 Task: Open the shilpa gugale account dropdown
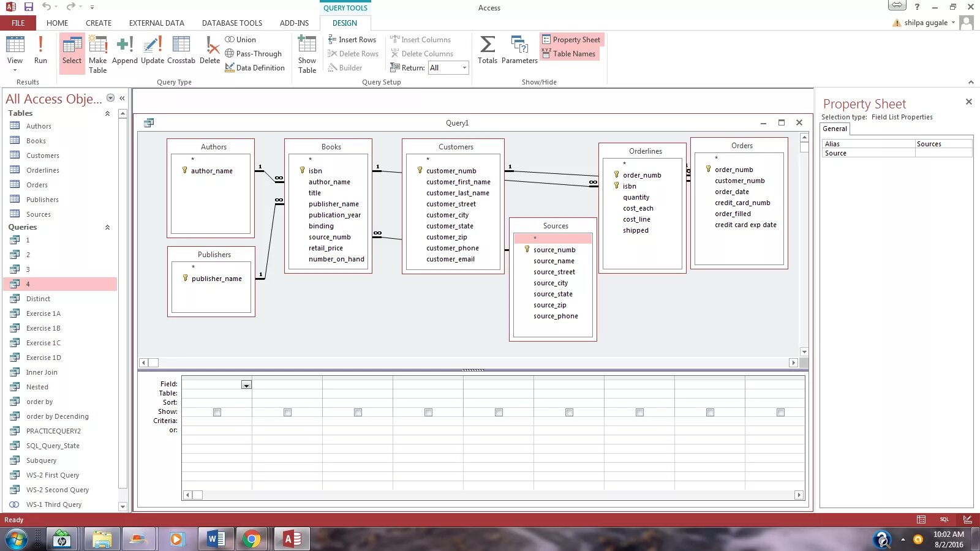pyautogui.click(x=953, y=23)
